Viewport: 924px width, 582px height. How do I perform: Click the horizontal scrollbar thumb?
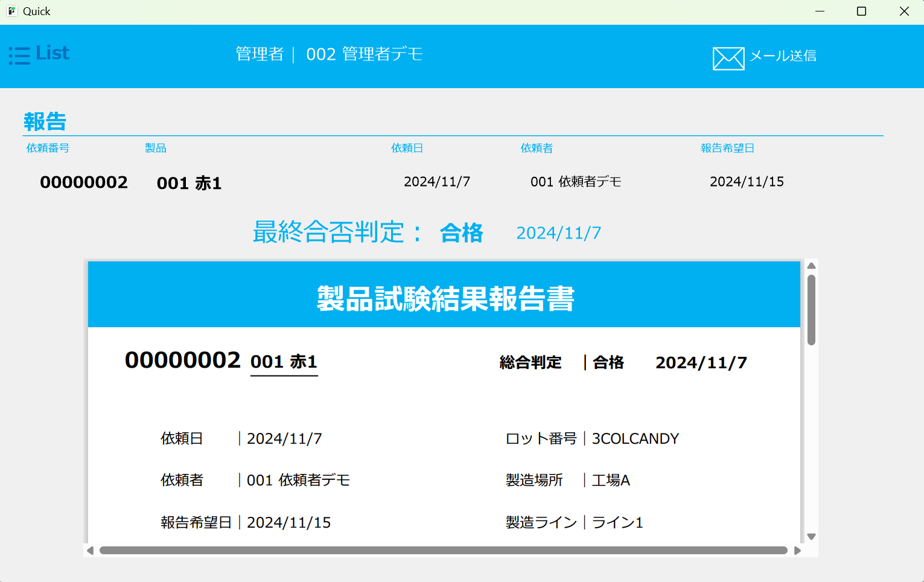point(443,550)
